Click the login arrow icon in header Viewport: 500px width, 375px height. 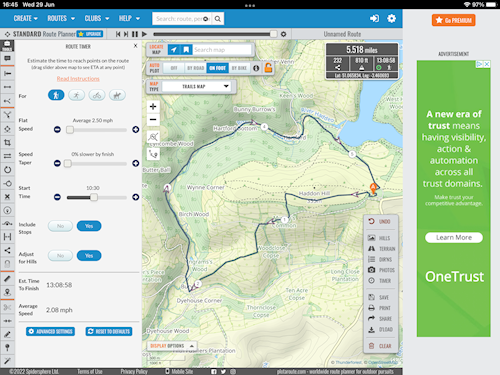374,19
